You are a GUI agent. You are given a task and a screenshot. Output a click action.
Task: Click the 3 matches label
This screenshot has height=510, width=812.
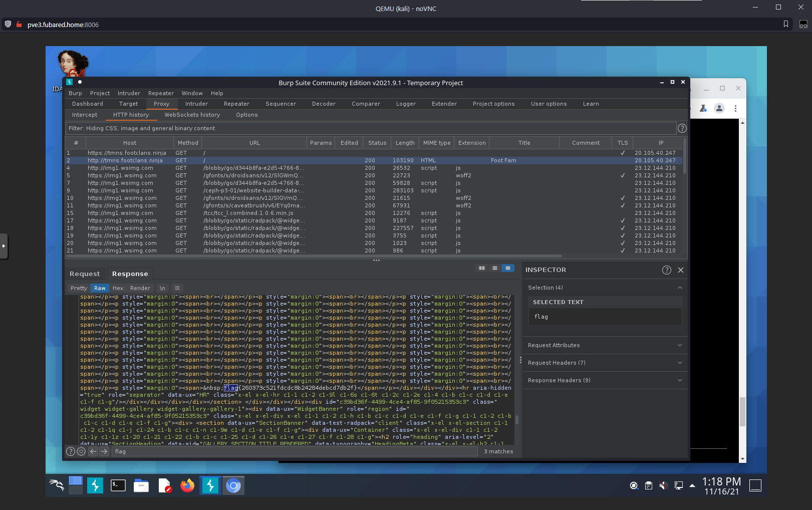coord(498,451)
